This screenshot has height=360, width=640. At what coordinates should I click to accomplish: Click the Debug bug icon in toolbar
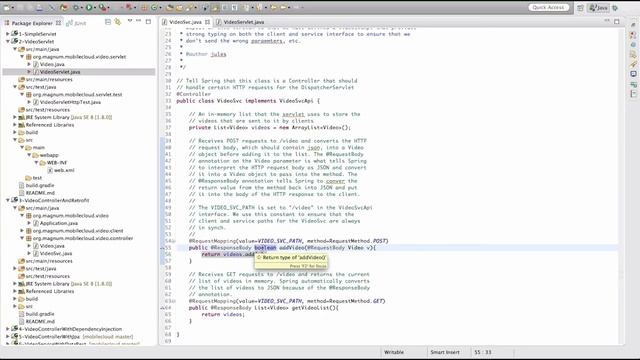[x=76, y=7]
